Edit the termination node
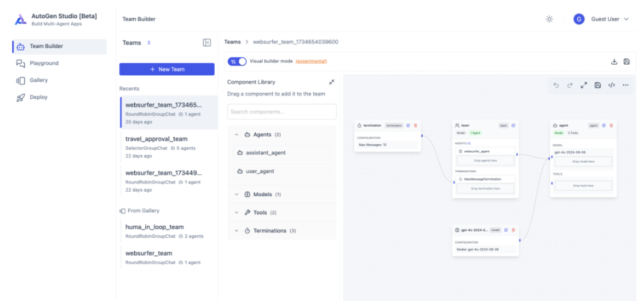Viewport: 644px width, 301px height. pos(408,125)
